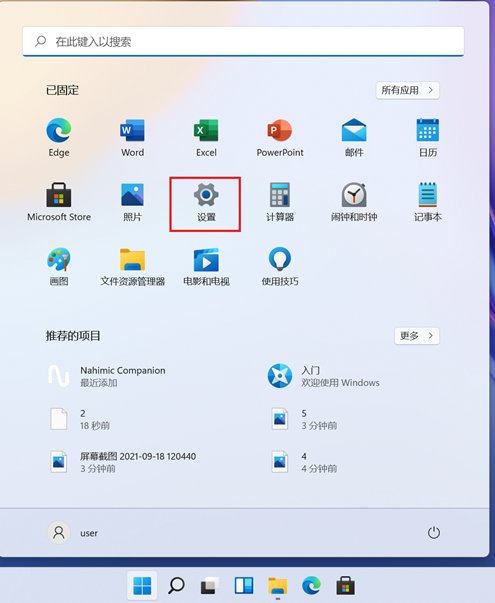Open the Calculator (计算器) app
The image size is (495, 603).
pos(280,202)
